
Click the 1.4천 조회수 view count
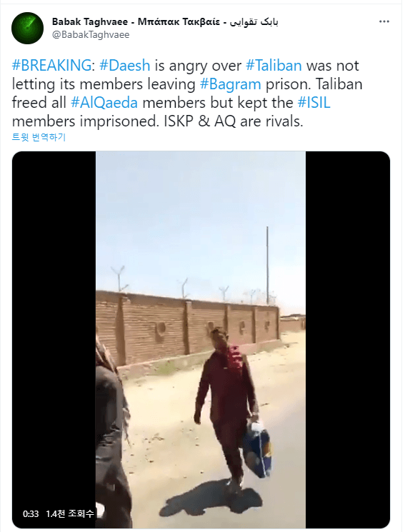[69, 513]
